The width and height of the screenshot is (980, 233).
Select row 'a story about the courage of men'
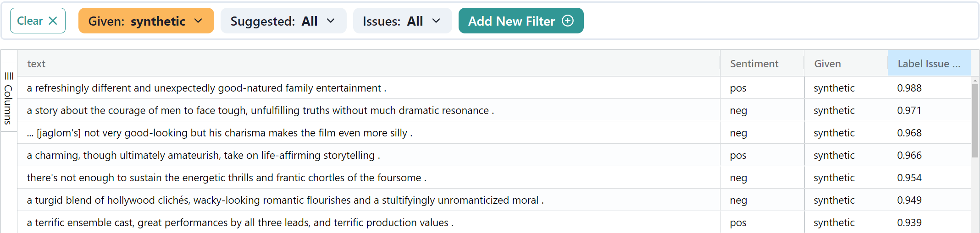[x=494, y=110]
